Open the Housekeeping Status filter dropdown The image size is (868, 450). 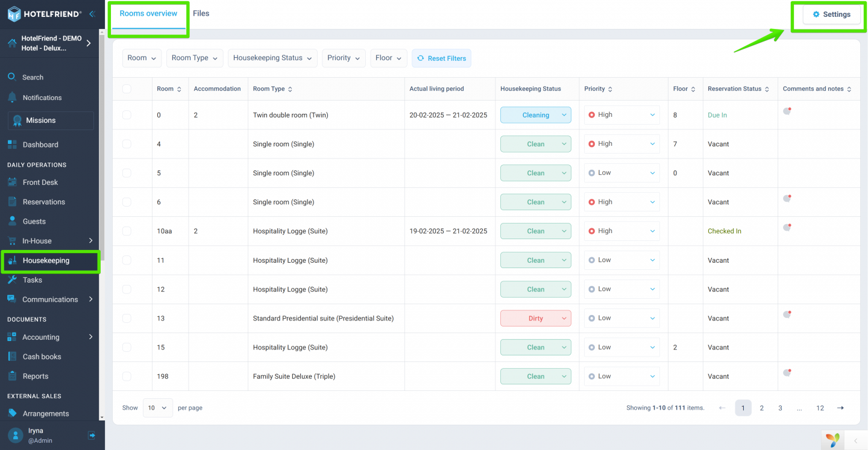point(272,58)
